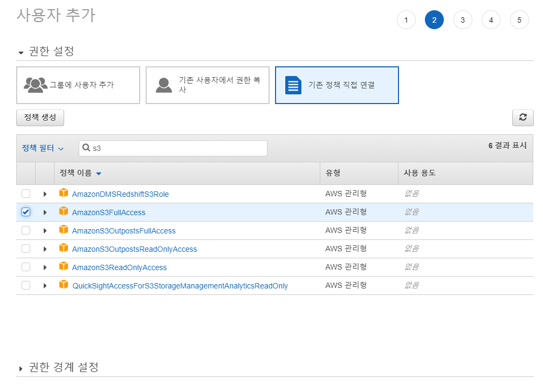Viewport: 543px width, 392px height.
Task: Select the 그룹에 사용자 추가 option
Action: point(78,85)
